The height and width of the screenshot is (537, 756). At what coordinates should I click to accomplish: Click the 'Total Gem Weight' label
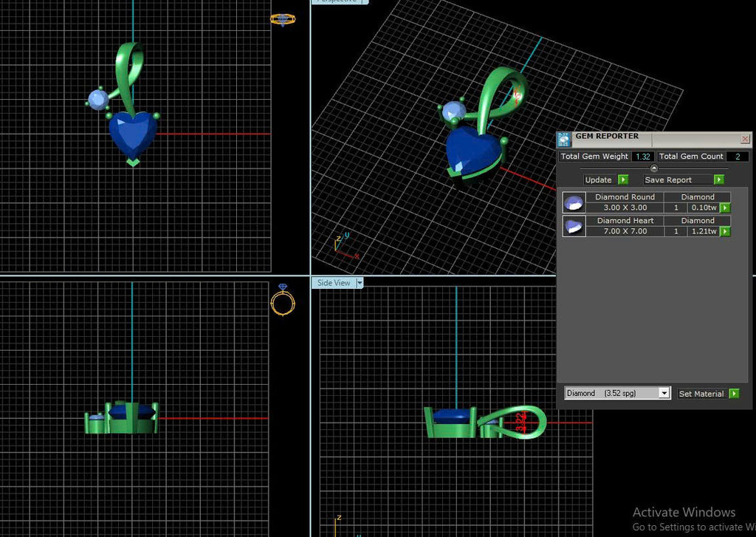coord(594,157)
